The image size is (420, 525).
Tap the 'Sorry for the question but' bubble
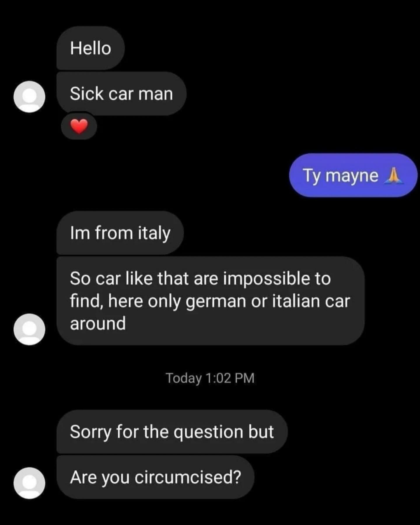pos(172,432)
